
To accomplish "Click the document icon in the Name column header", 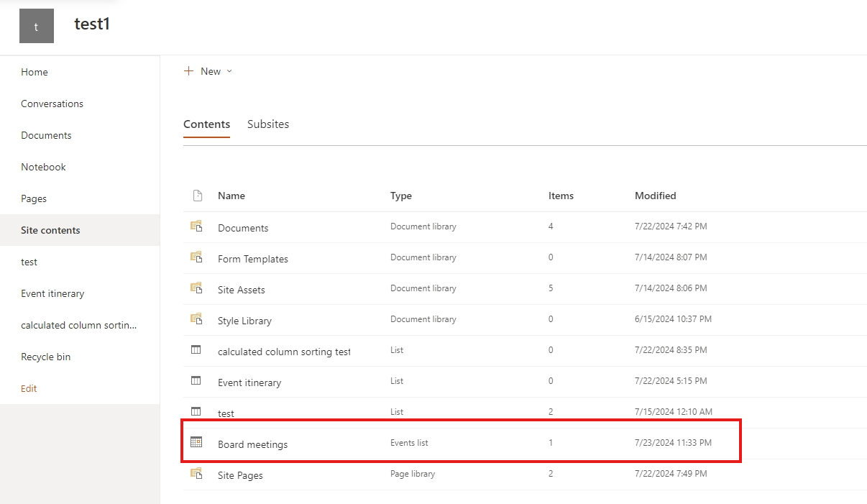I will [196, 195].
